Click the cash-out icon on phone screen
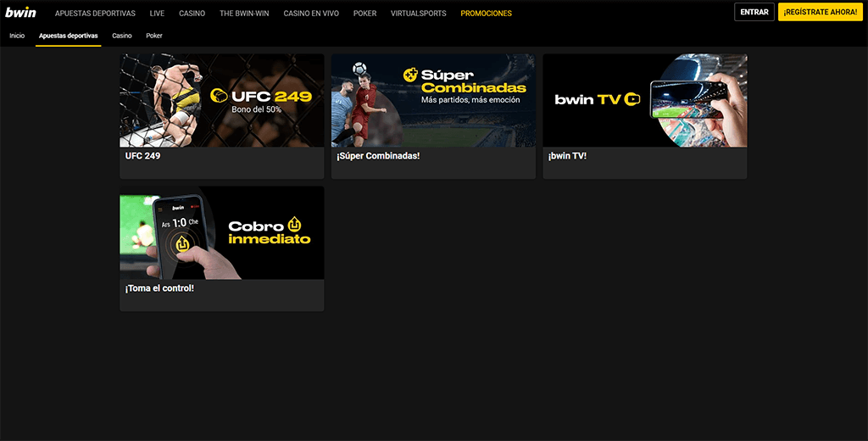 click(183, 243)
